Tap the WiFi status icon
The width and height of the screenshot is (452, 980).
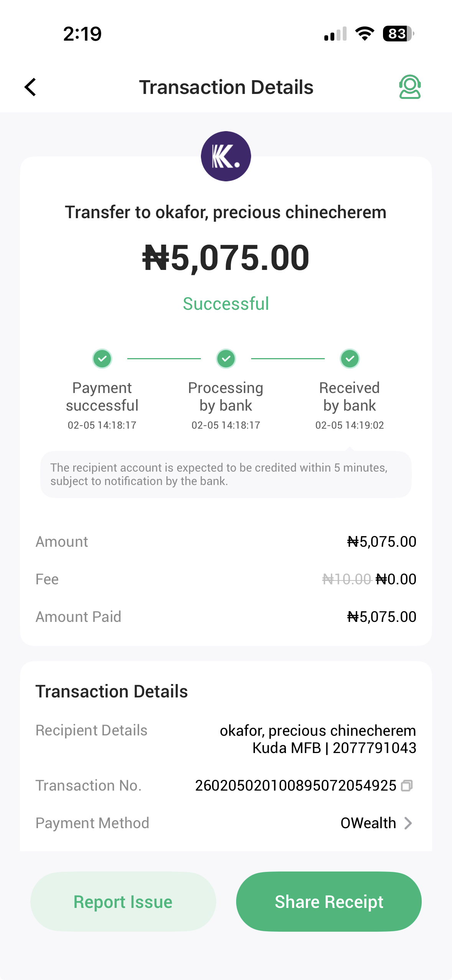pyautogui.click(x=365, y=34)
